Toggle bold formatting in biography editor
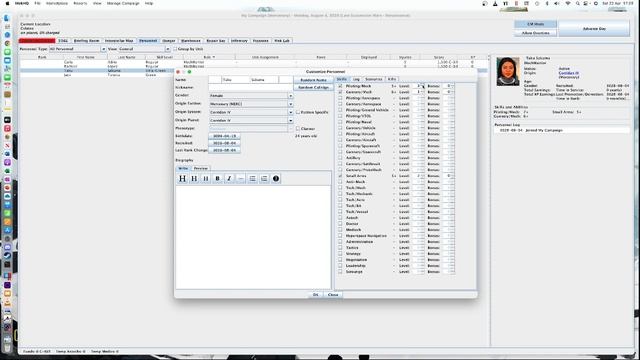 point(218,178)
